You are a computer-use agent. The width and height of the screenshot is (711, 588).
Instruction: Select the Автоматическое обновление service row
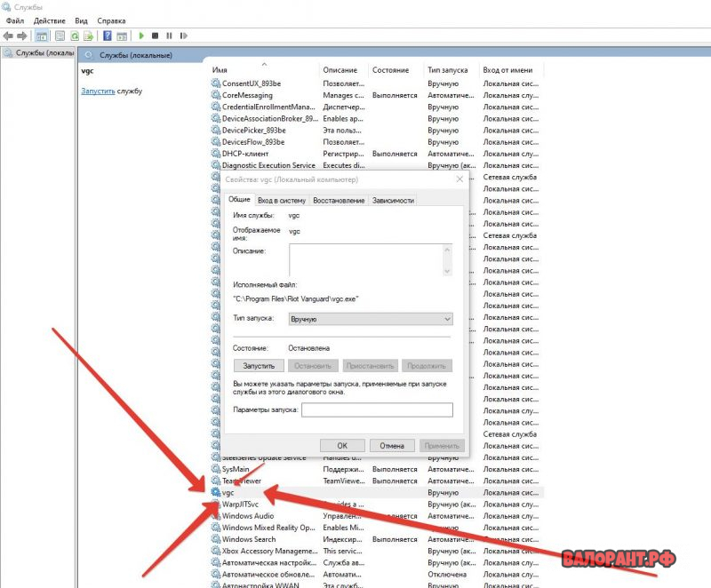tap(377, 575)
